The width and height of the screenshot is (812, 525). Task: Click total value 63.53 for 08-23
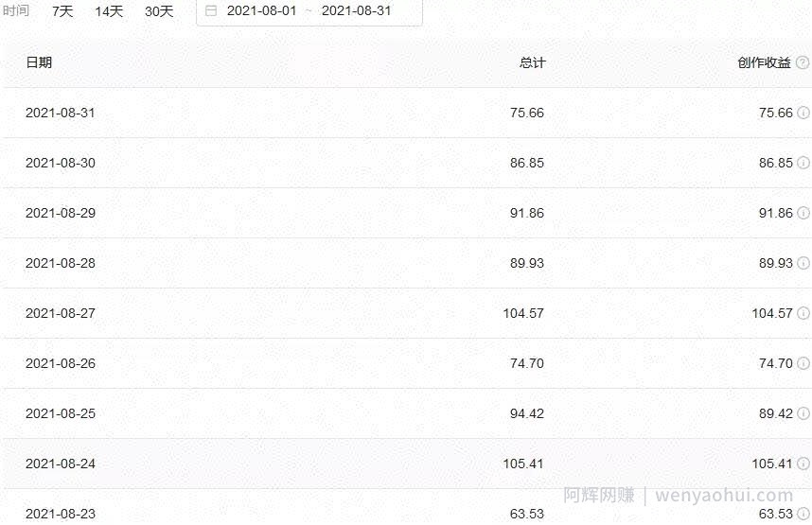(526, 514)
